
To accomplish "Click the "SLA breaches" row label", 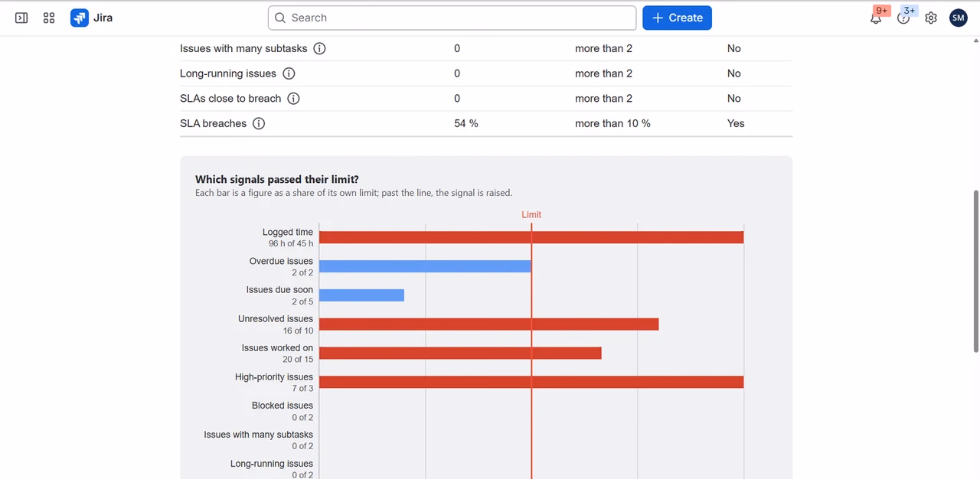I will (213, 123).
